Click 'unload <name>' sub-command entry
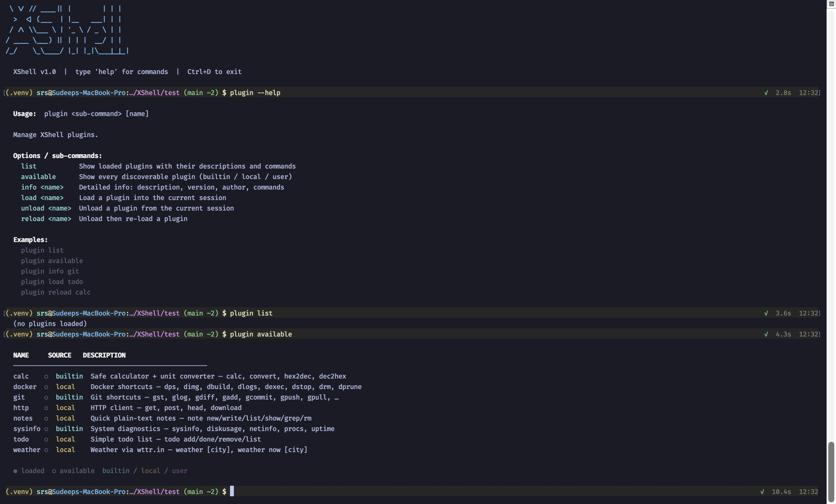Screen dimensions: 836x504 pos(46,208)
